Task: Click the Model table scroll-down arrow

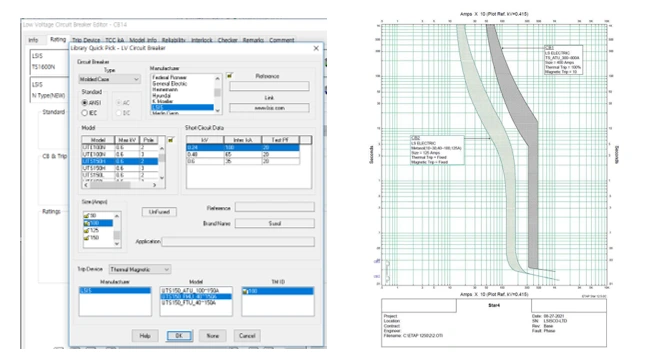Action: click(162, 178)
